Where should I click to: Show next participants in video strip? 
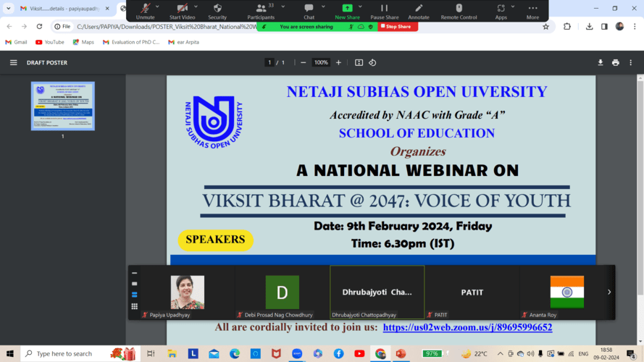[x=609, y=292]
